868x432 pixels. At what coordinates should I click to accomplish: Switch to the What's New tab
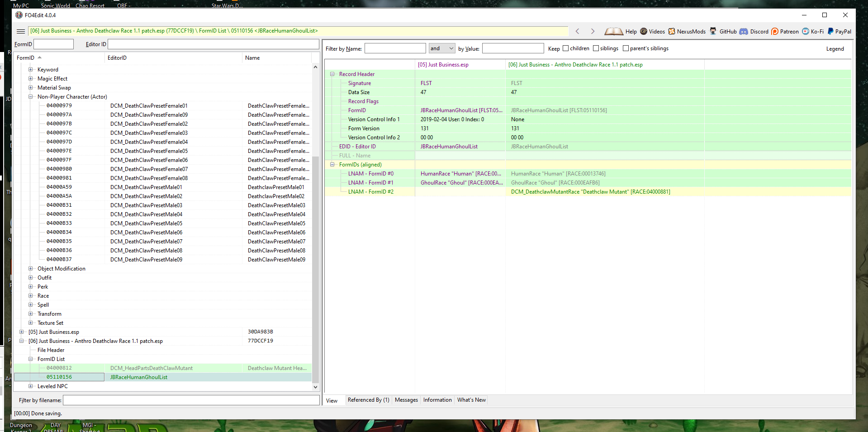pyautogui.click(x=471, y=400)
